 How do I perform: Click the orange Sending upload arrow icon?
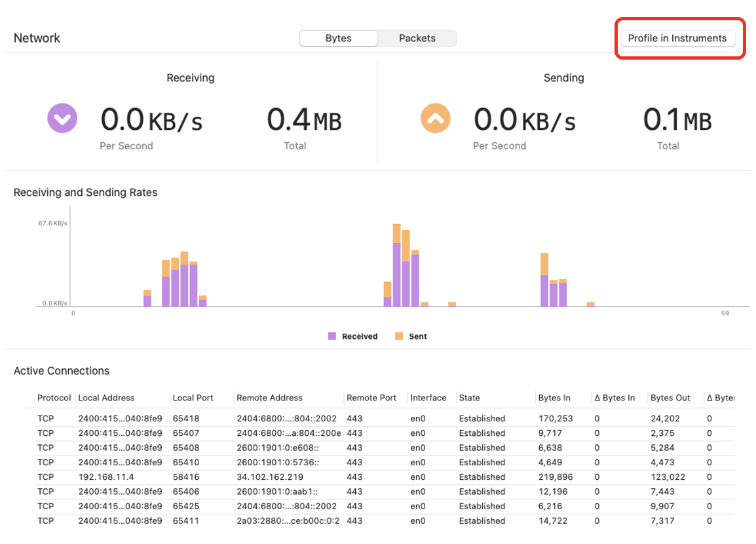[x=436, y=118]
